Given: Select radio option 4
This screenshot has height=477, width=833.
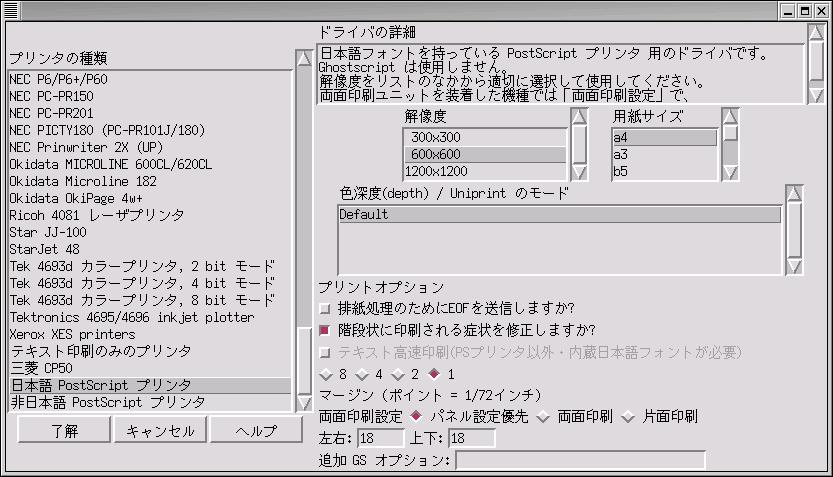Looking at the screenshot, I should coord(362,374).
